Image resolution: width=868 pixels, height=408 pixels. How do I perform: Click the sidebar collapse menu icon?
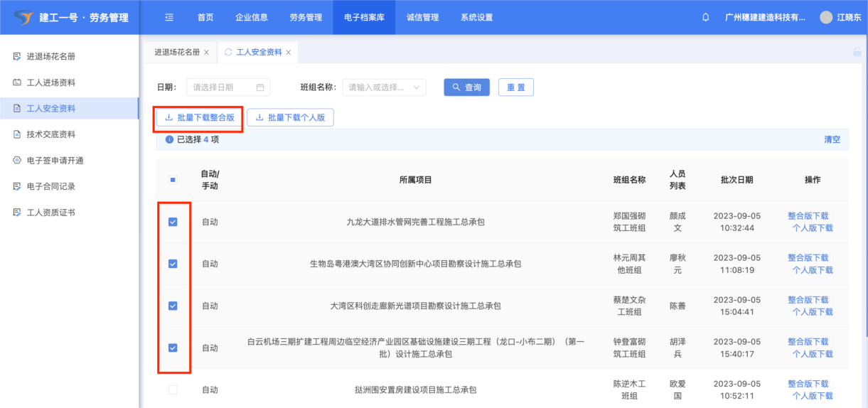(169, 17)
